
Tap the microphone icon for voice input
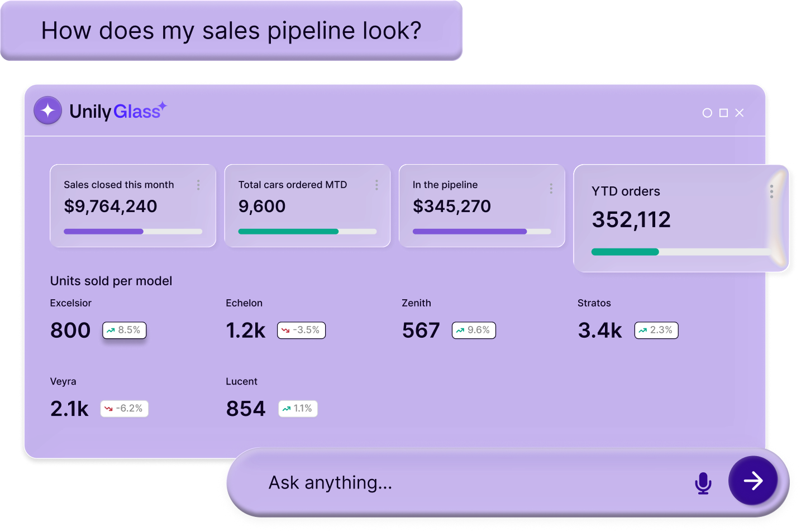(703, 483)
